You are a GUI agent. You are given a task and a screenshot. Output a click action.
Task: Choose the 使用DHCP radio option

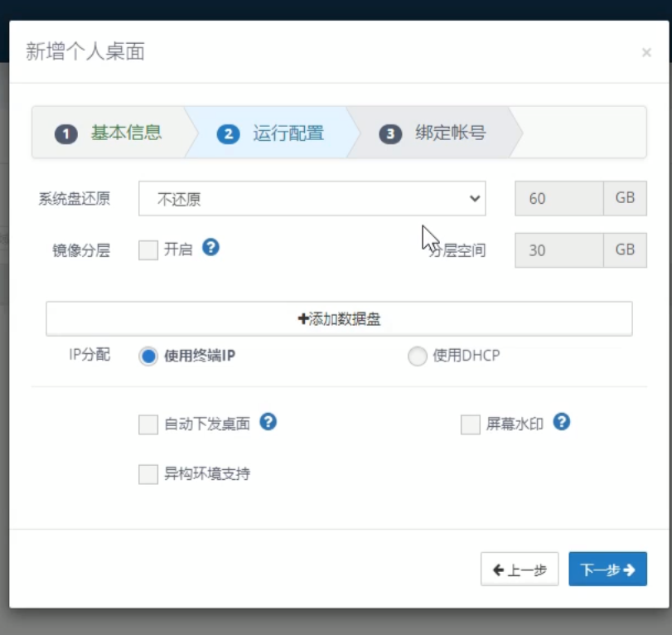point(418,356)
